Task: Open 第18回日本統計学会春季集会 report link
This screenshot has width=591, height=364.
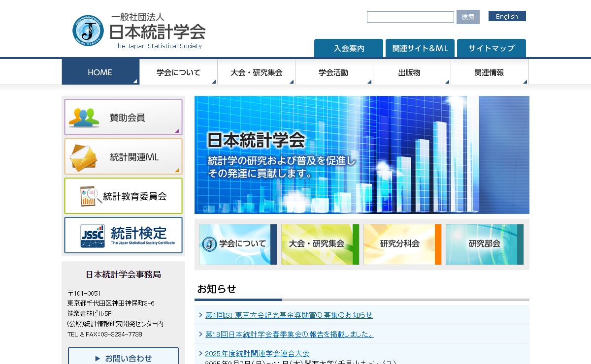Action: tap(290, 334)
